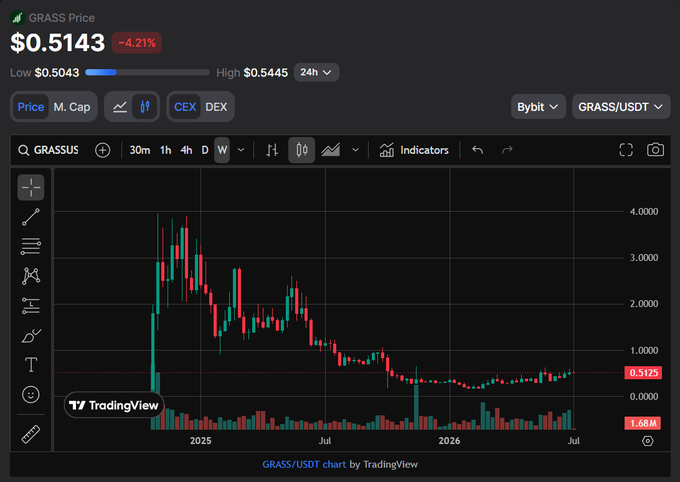Add a symbol to compare with plus icon
Viewport: 680px width, 482px height.
point(102,150)
